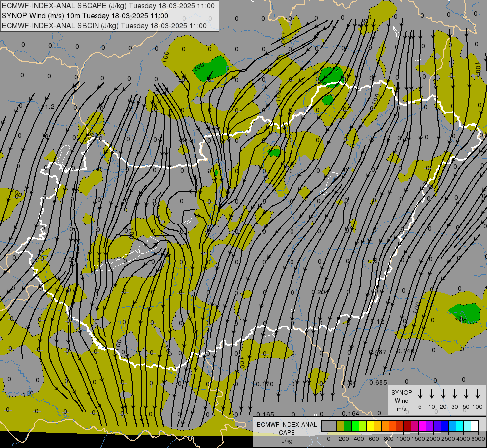Screen dimensions: 487x448
Task: Select the dark red swatch in CAPE legend
Action: (x=407, y=426)
